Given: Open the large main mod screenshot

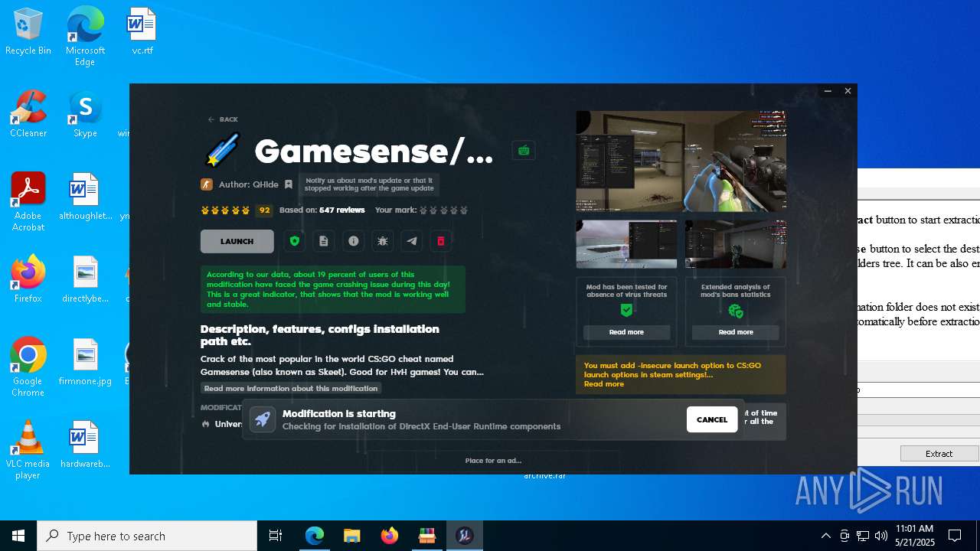Looking at the screenshot, I should [x=681, y=161].
